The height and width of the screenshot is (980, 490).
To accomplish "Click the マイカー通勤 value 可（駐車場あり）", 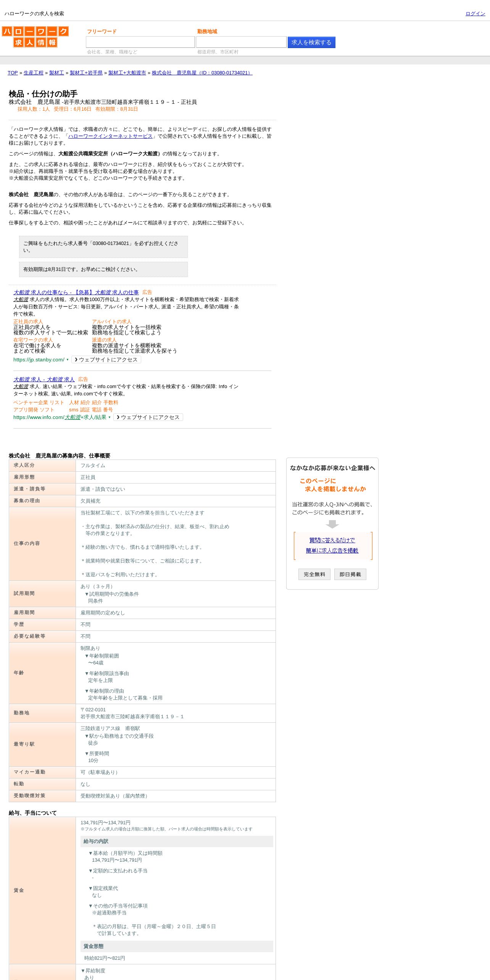I will click(x=100, y=772).
